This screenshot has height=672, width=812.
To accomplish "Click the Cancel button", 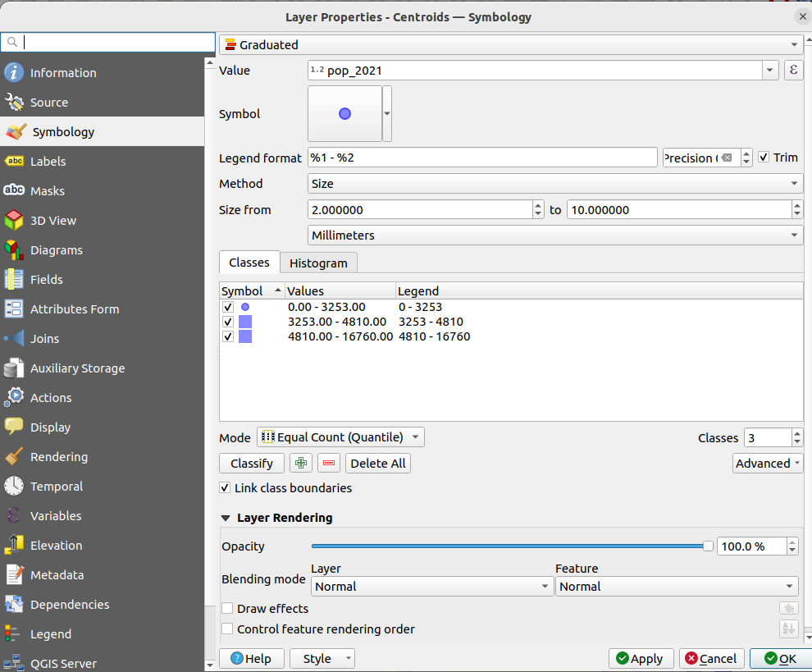I will coord(712,659).
